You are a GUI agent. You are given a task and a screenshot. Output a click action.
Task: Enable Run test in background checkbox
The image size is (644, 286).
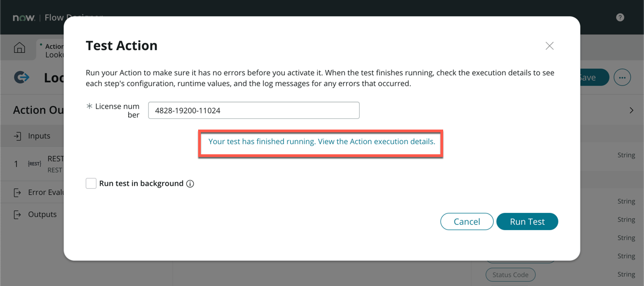[x=91, y=183]
